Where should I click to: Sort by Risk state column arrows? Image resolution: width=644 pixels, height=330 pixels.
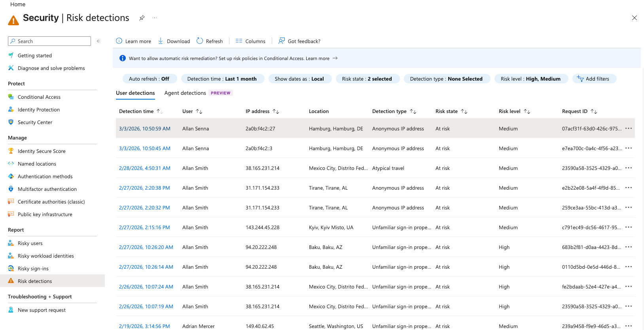464,111
